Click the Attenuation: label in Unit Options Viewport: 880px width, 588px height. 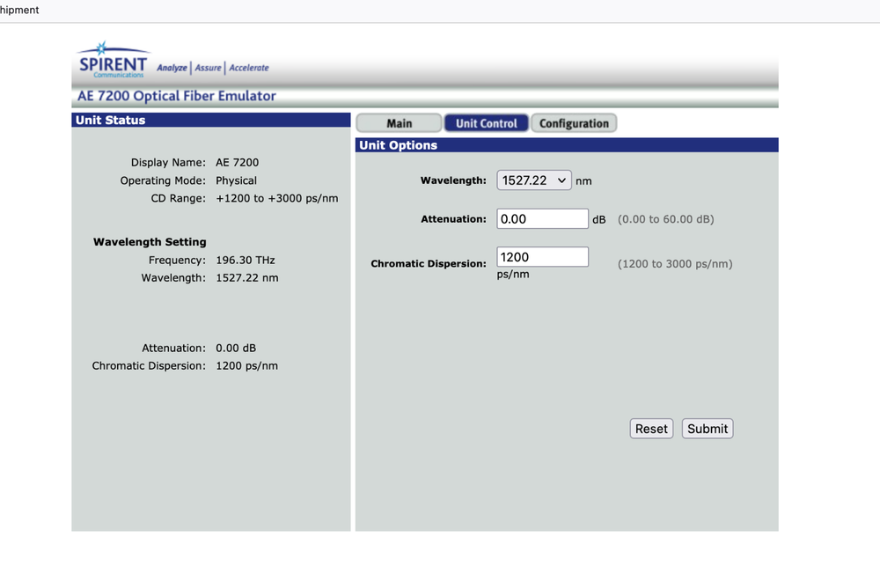pyautogui.click(x=453, y=219)
